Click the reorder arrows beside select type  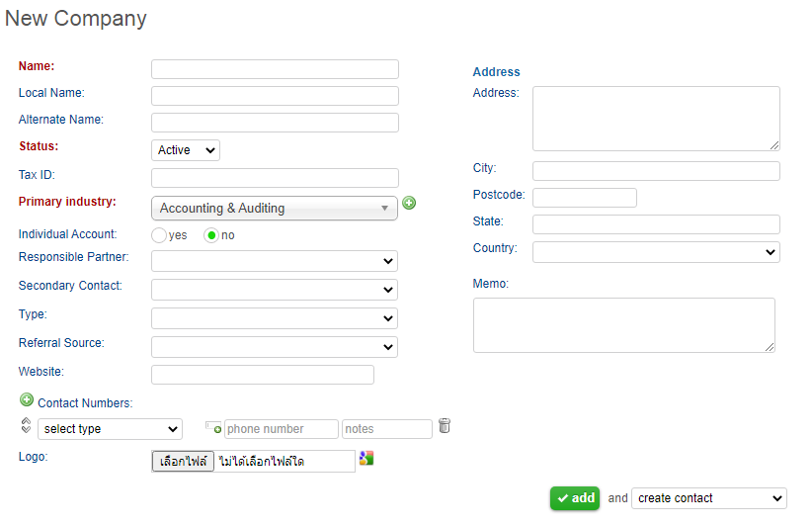point(26,425)
